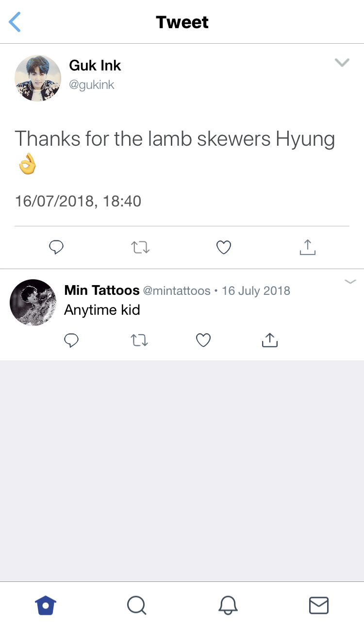Retweet Guk Ink's lamb skewers tweet
This screenshot has width=364, height=629.
click(x=140, y=248)
